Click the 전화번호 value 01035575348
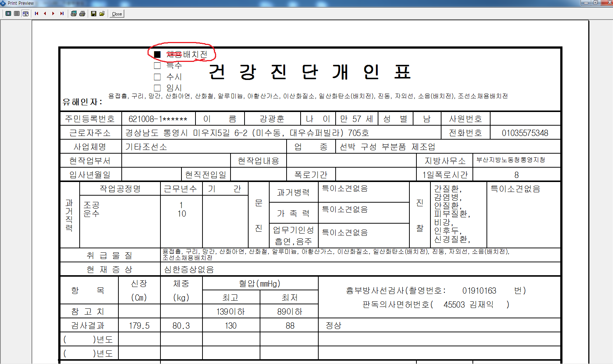The width and height of the screenshot is (613, 364). click(525, 133)
